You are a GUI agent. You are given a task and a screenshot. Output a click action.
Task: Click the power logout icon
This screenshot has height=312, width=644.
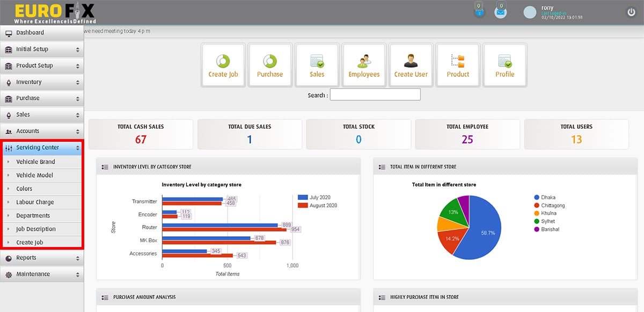pos(631,12)
